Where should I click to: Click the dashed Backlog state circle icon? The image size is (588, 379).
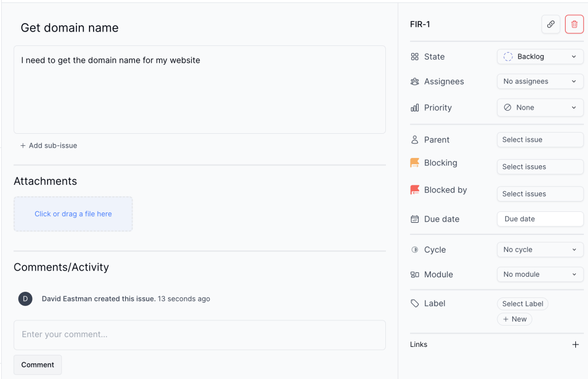(x=508, y=57)
